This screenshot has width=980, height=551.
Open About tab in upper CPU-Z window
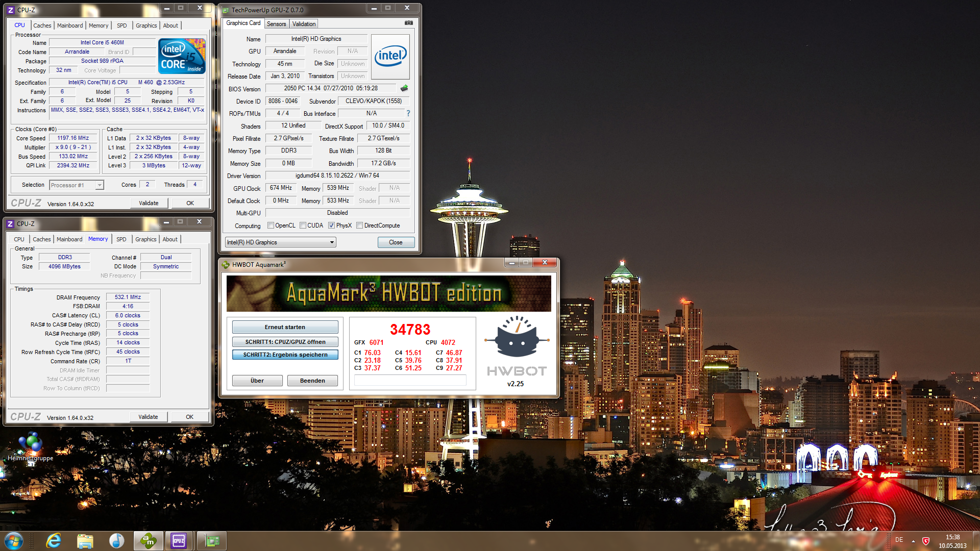click(x=170, y=26)
